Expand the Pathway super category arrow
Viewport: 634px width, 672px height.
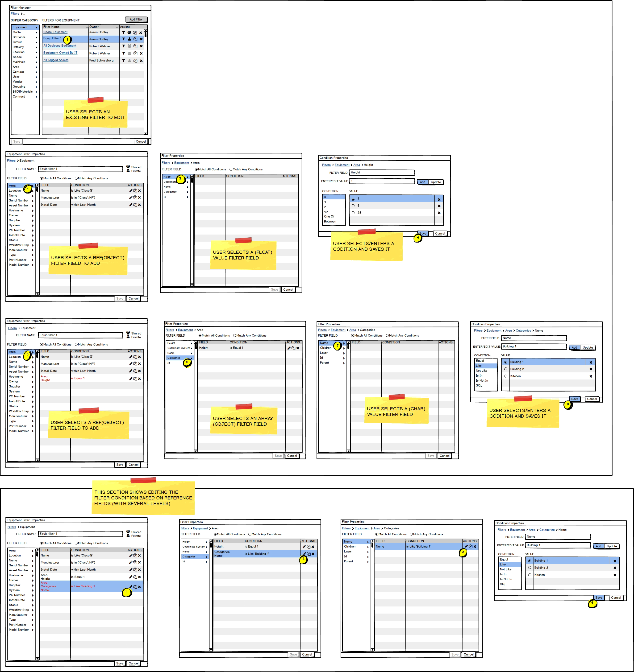pyautogui.click(x=36, y=47)
